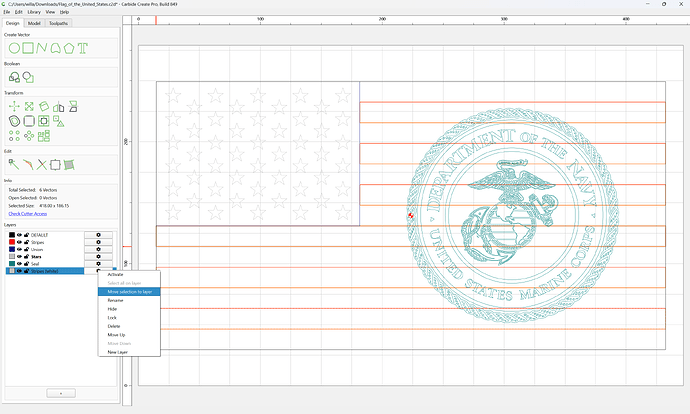
Task: Choose Lock in the layer context menu
Action: click(x=129, y=318)
